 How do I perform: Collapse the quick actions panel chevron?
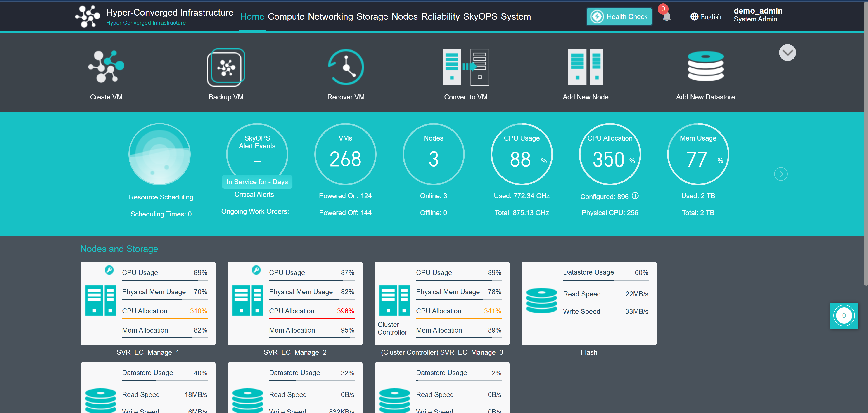tap(787, 52)
